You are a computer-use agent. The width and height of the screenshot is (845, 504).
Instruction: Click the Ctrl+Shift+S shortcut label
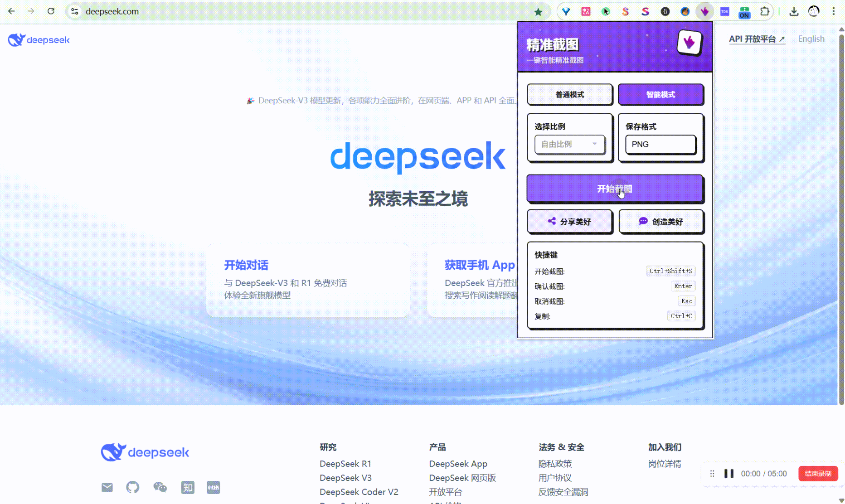670,271
